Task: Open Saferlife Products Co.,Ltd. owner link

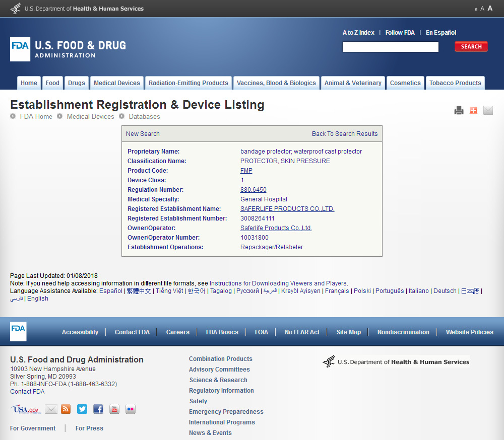Action: coord(276,228)
